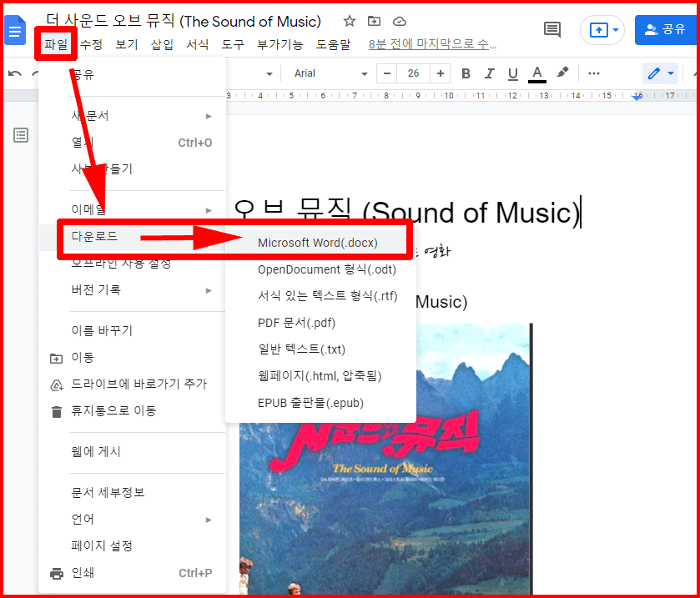Toggle italic formatting
700x598 pixels.
point(489,73)
